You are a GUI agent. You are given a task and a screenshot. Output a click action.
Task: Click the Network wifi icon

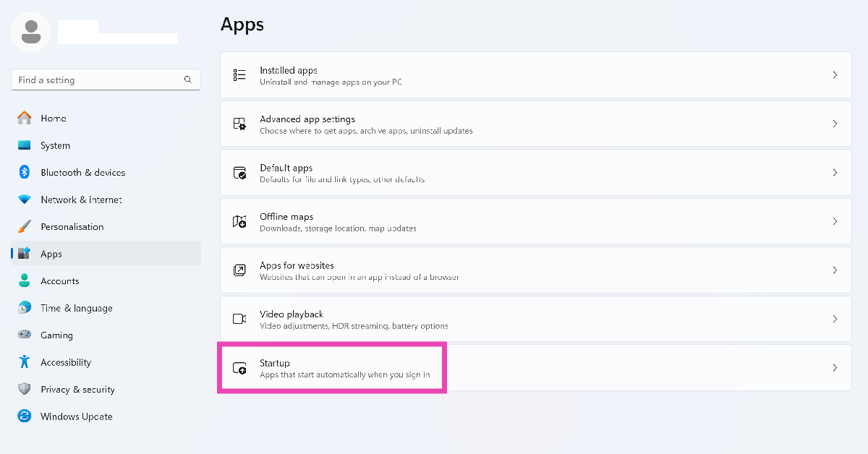click(x=25, y=200)
